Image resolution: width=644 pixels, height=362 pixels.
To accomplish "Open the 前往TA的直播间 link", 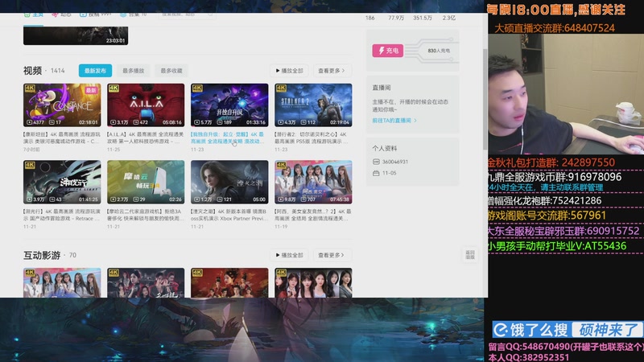I will (x=394, y=120).
